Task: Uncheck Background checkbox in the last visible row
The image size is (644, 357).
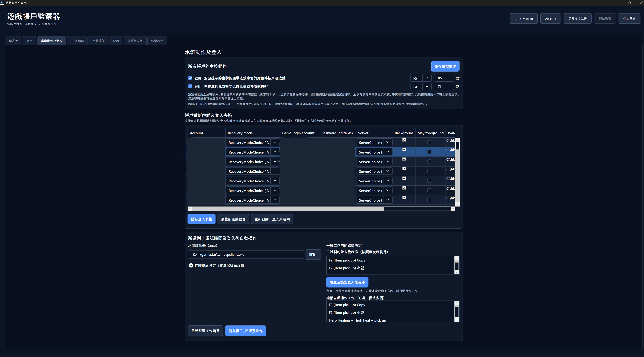Action: pos(404,198)
